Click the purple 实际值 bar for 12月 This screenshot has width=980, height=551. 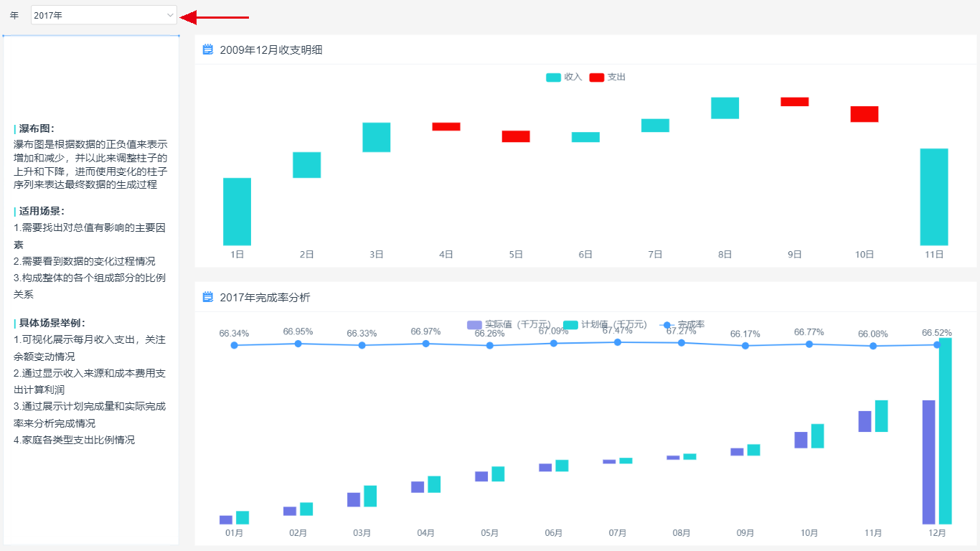click(x=928, y=462)
